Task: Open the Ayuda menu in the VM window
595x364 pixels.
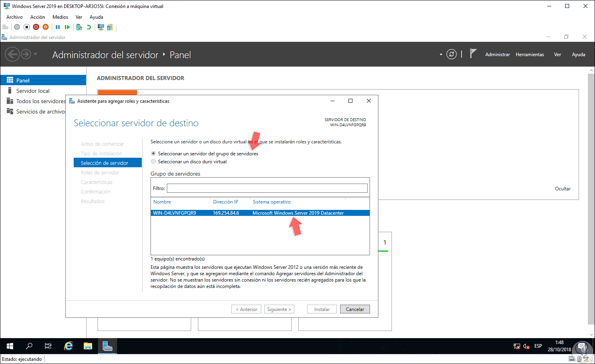Action: pyautogui.click(x=96, y=17)
